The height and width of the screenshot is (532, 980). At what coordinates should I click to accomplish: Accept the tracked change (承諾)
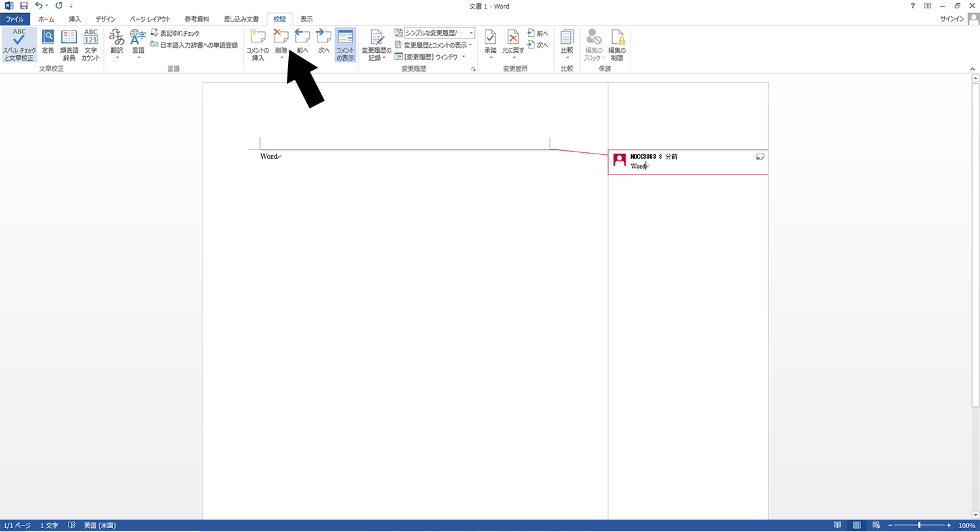pos(491,45)
